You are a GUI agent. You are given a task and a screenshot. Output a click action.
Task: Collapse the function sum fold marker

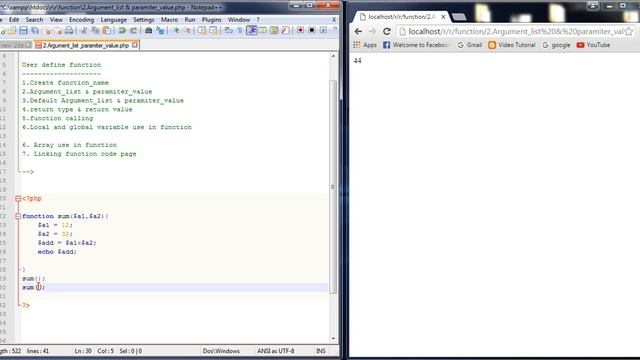(18, 216)
